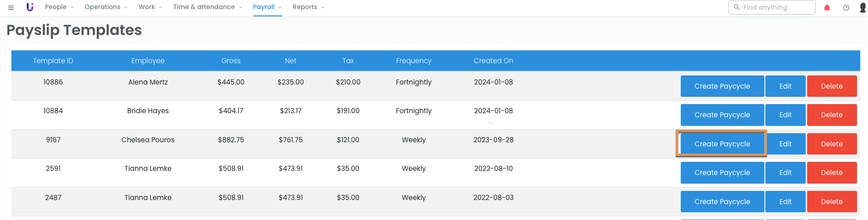This screenshot has width=868, height=220.
Task: Edit template 10884 for Bridie Hayes
Action: pyautogui.click(x=785, y=115)
